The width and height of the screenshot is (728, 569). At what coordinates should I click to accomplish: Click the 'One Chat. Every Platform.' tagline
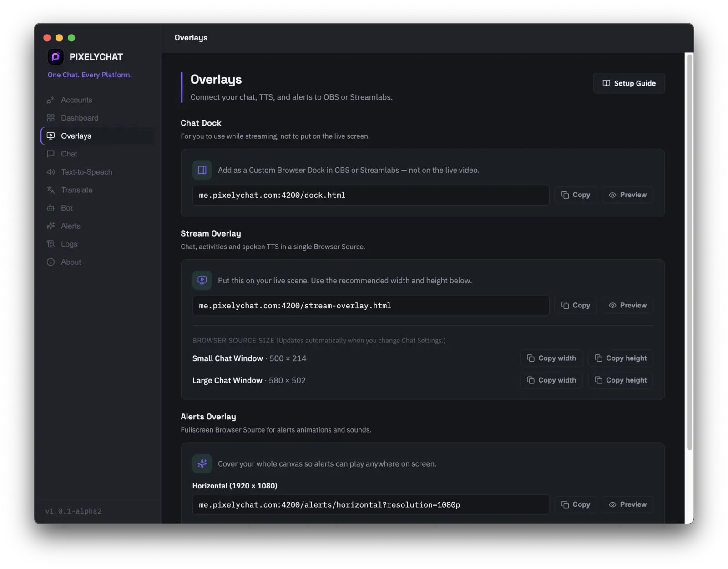click(90, 75)
